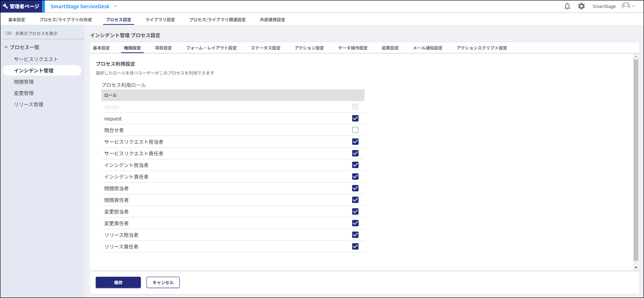Click the settings gear icon
The width and height of the screenshot is (644, 298).
pos(581,6)
